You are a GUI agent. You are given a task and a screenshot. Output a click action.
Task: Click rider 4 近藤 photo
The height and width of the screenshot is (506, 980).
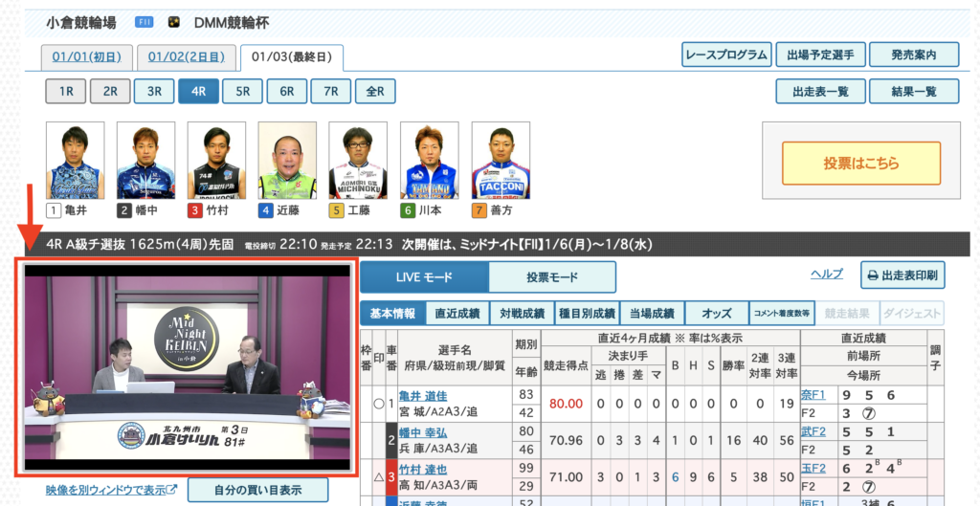point(287,161)
